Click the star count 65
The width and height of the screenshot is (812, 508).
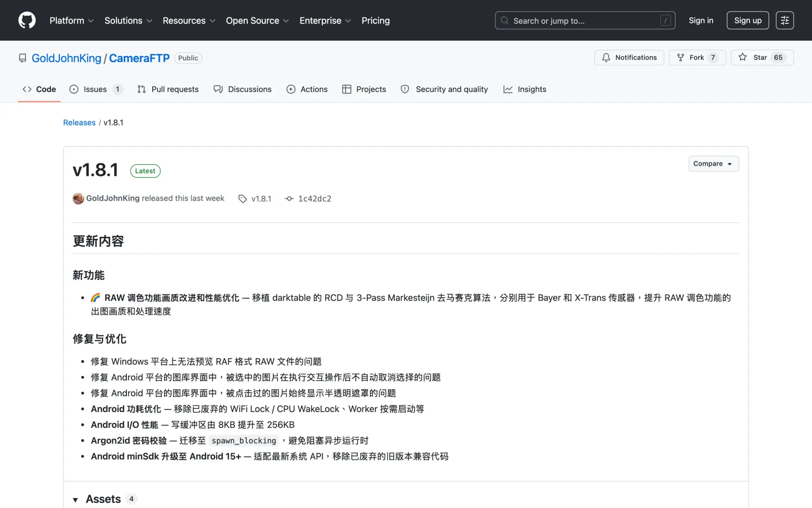coord(778,57)
